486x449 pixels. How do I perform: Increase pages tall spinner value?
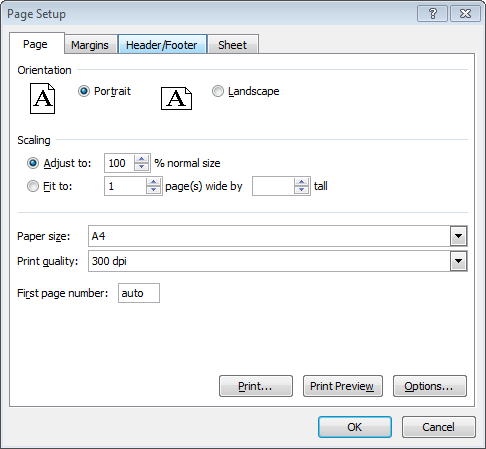point(301,182)
